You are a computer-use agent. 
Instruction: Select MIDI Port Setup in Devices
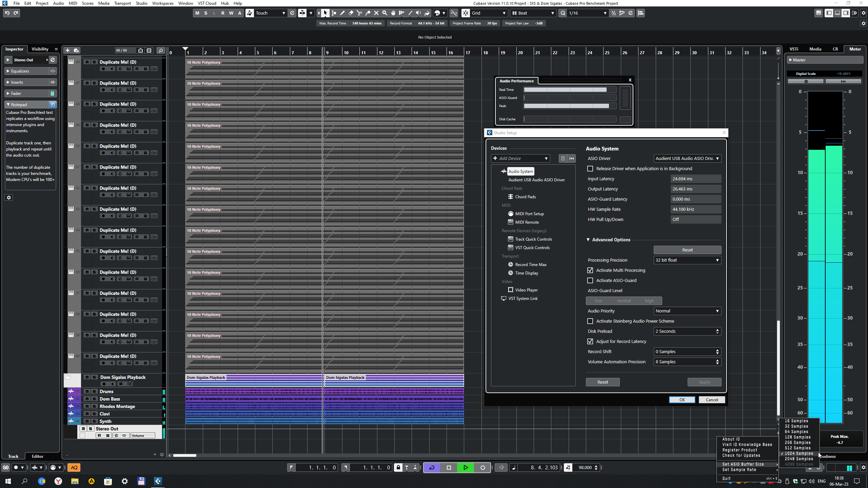(529, 214)
